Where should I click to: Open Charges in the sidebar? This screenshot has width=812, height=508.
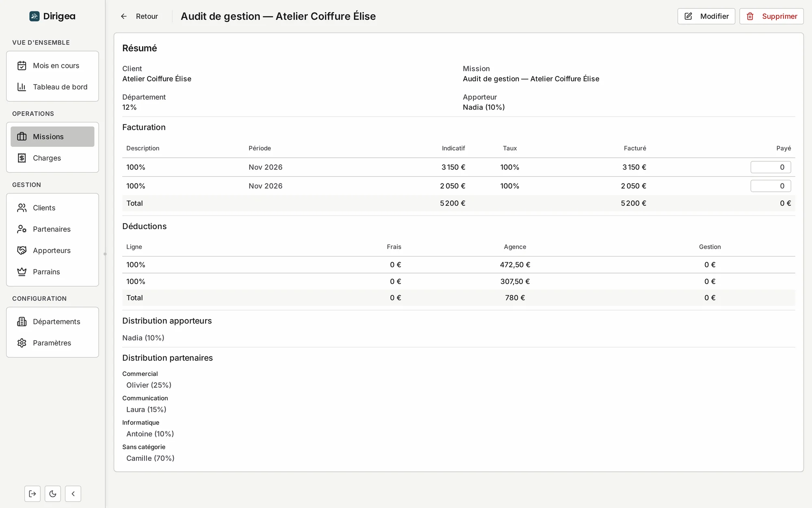[x=52, y=158]
